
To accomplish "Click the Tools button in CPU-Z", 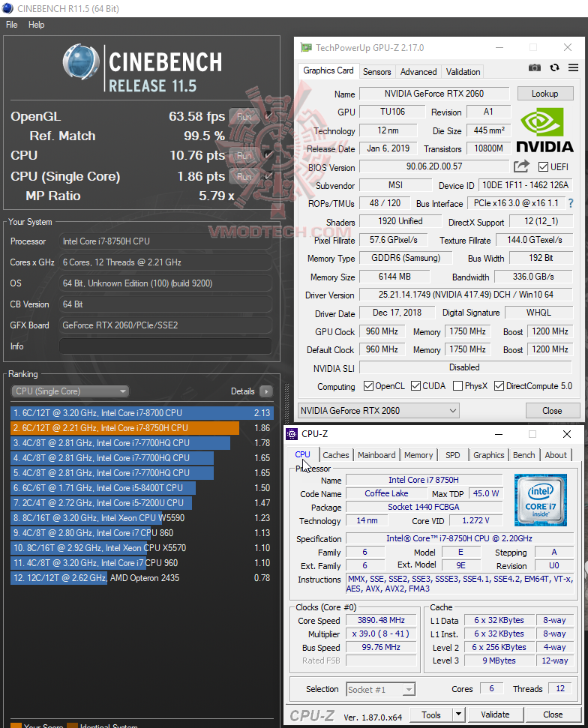I will [x=431, y=715].
